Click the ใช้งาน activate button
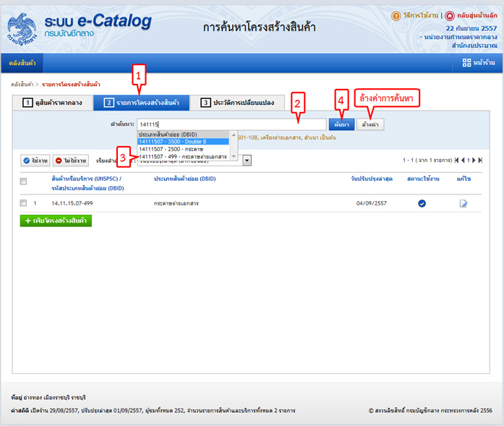 pyautogui.click(x=35, y=161)
